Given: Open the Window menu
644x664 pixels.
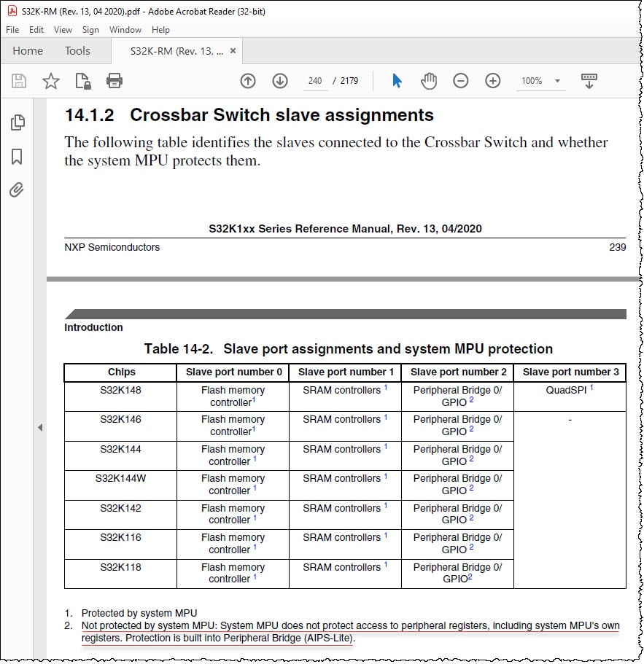Looking at the screenshot, I should tap(125, 30).
